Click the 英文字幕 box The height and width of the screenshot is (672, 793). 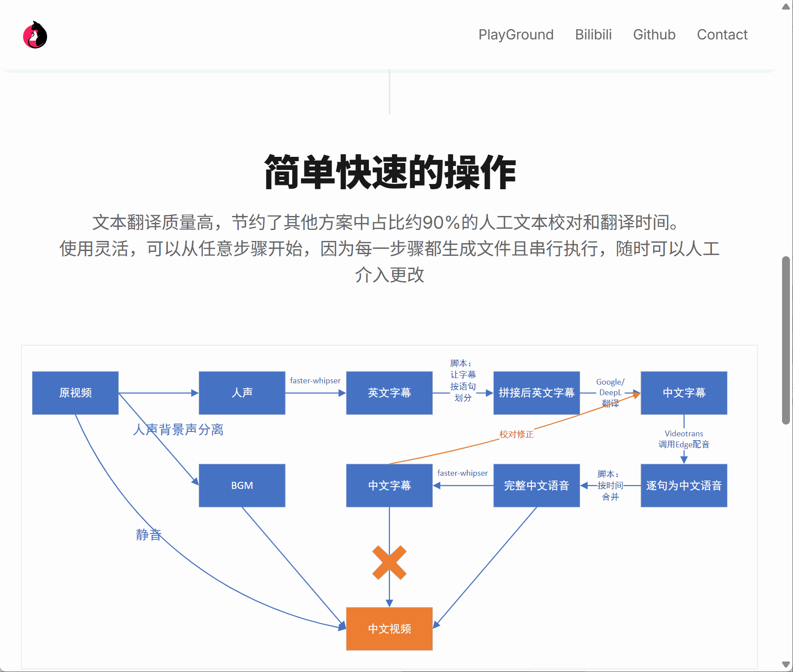tap(389, 393)
